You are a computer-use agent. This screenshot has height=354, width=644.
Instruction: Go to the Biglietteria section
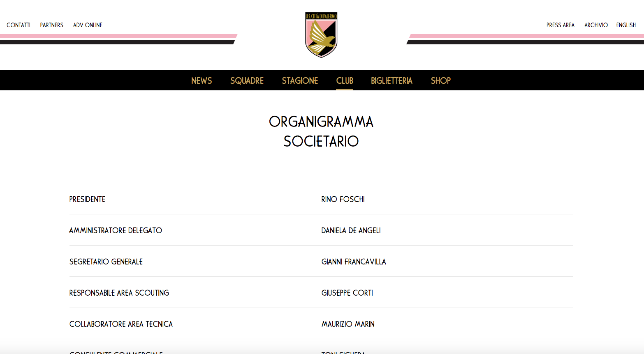(x=391, y=80)
